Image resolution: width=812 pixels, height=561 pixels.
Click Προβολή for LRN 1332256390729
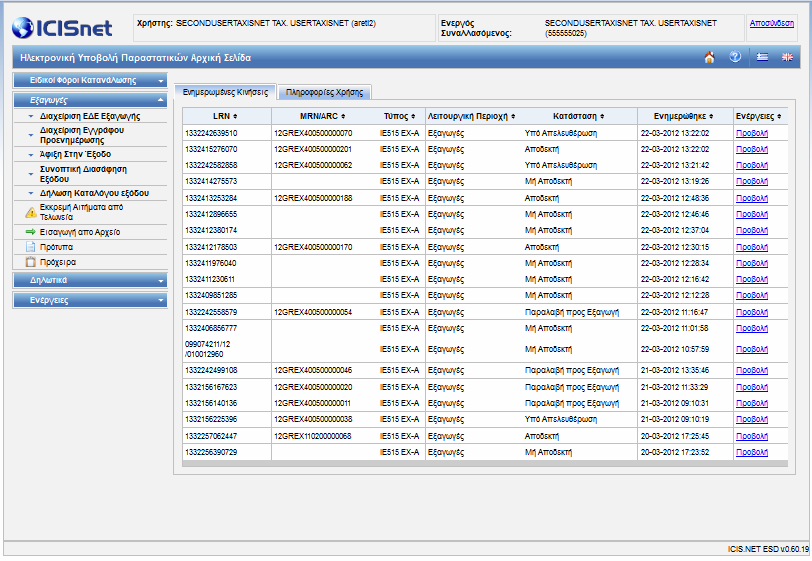pos(752,452)
